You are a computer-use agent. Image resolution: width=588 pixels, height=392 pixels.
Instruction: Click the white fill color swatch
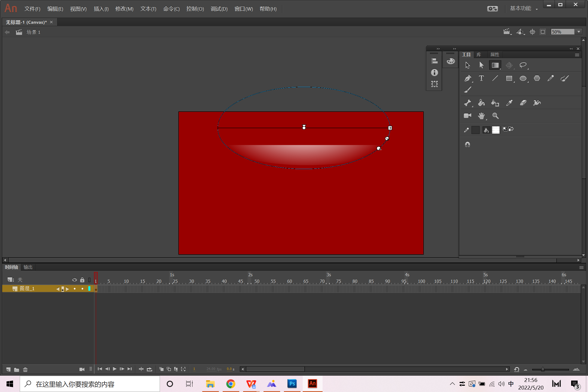(496, 130)
